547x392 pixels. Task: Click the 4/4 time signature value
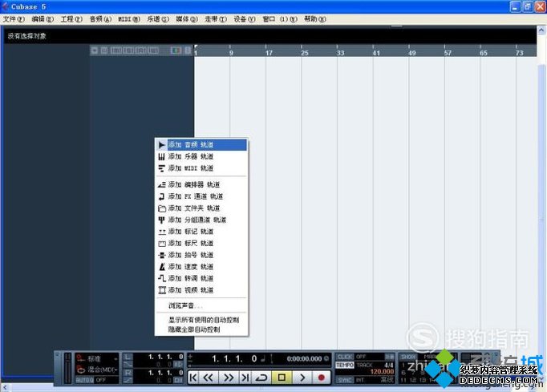click(x=389, y=365)
